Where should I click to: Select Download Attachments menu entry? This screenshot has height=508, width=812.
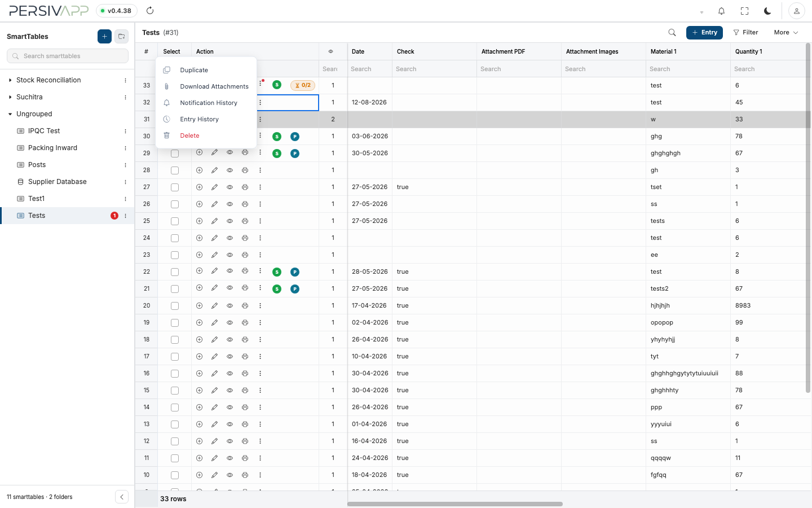tap(206, 86)
